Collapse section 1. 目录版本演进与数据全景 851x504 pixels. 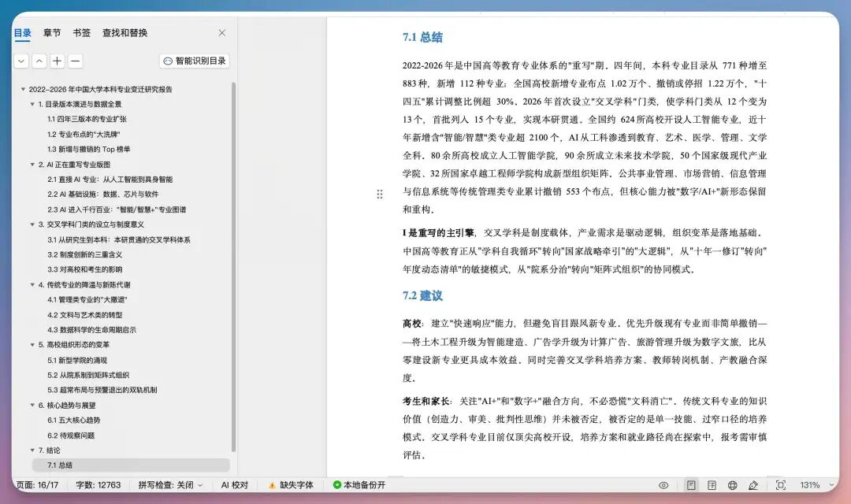[32, 104]
